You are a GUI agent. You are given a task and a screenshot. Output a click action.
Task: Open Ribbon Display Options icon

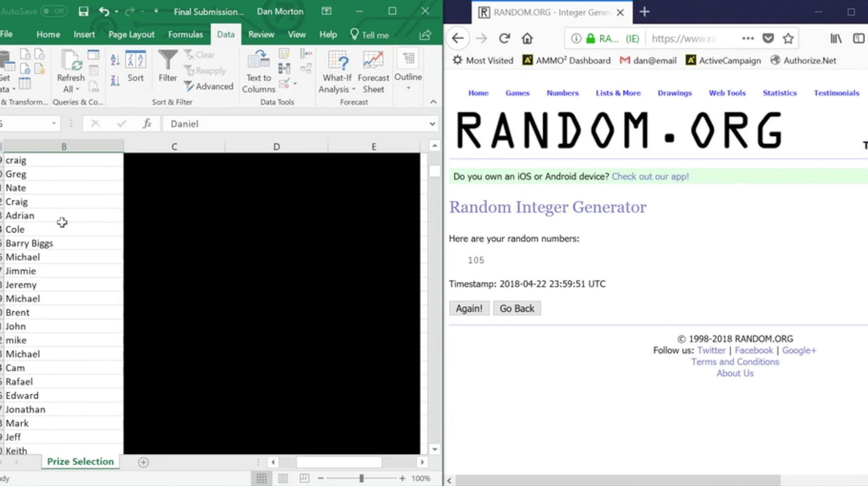coord(326,11)
